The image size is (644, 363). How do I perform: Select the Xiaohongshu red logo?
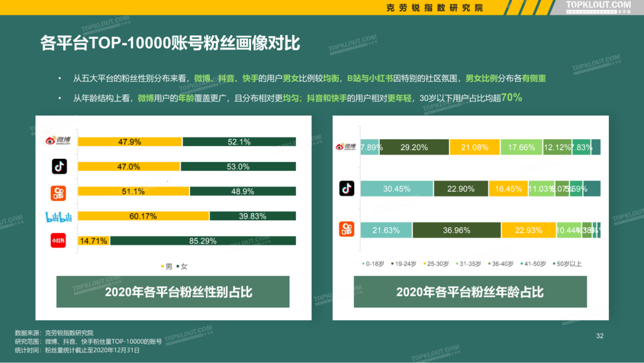58,241
